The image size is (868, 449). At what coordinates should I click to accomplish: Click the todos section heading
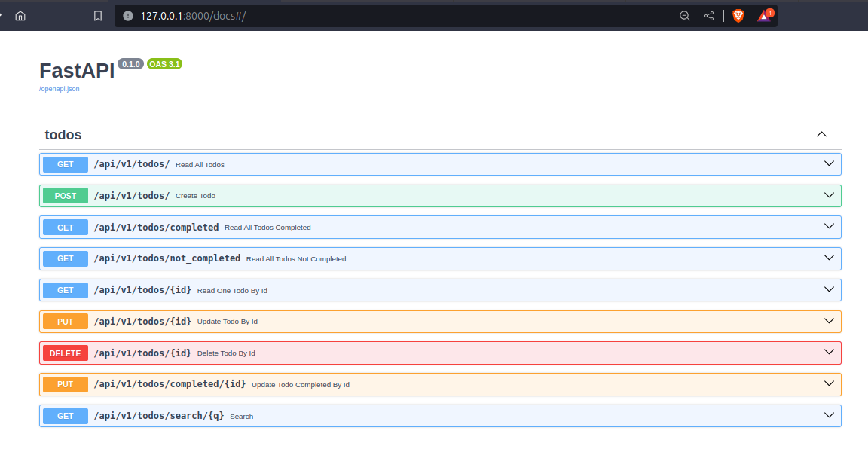click(x=63, y=135)
